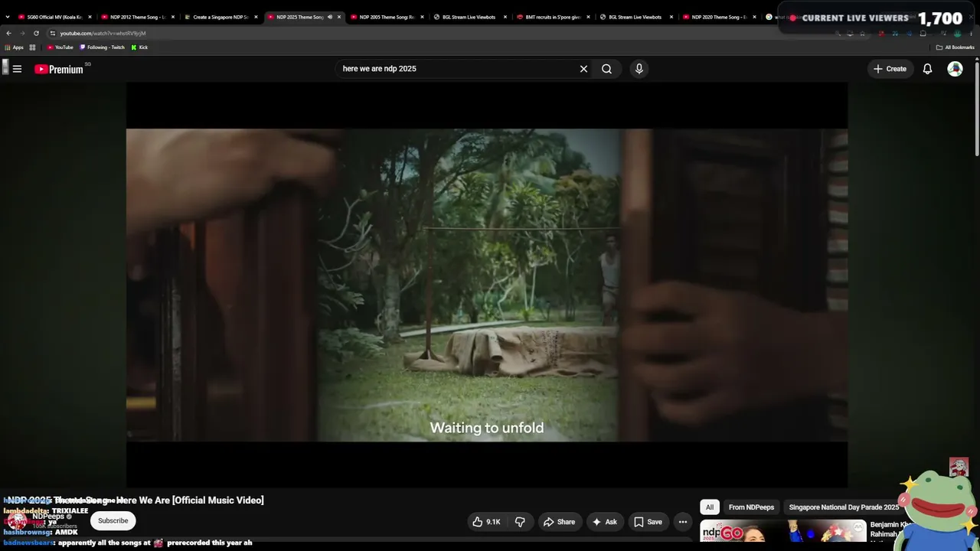Go back in browser history

[8, 33]
